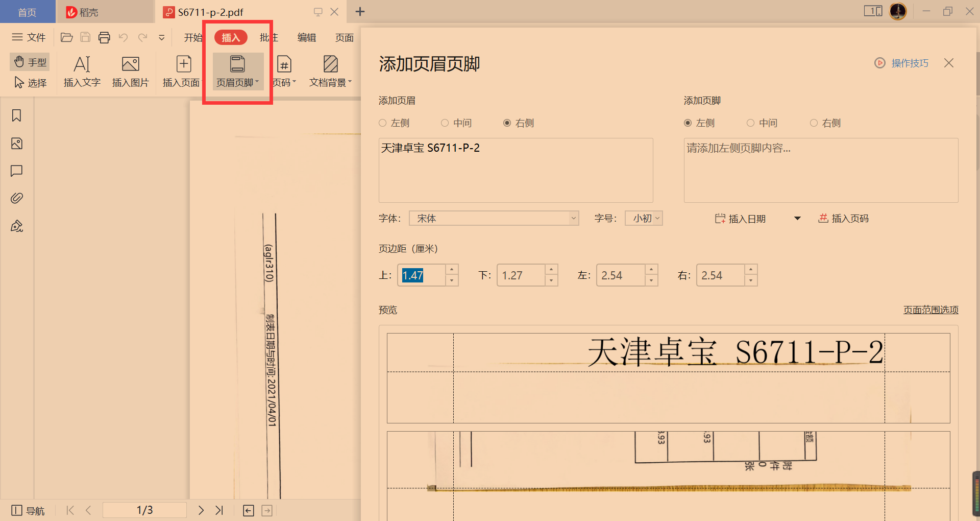Viewport: 980px width, 521px height.
Task: Click the footer content text box
Action: coord(821,170)
